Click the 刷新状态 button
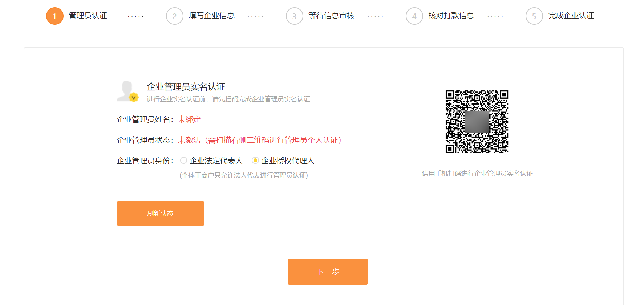644x305 pixels. click(161, 213)
